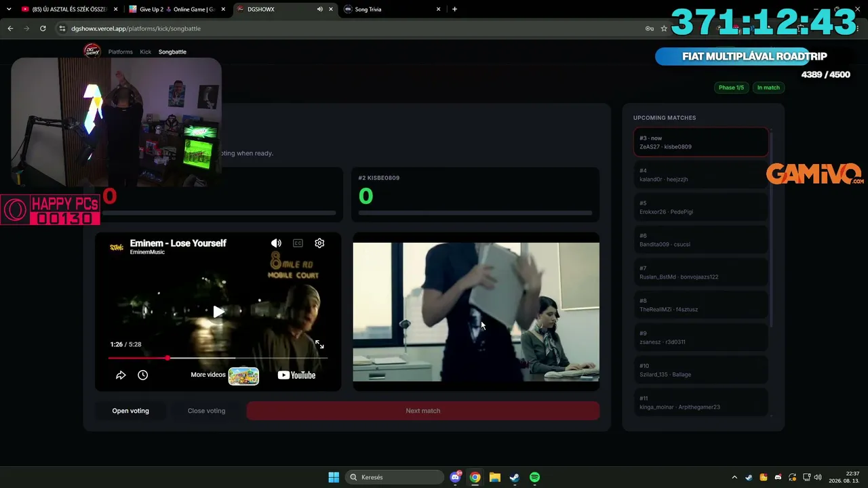
Task: Click the In match status badge
Action: click(x=768, y=87)
